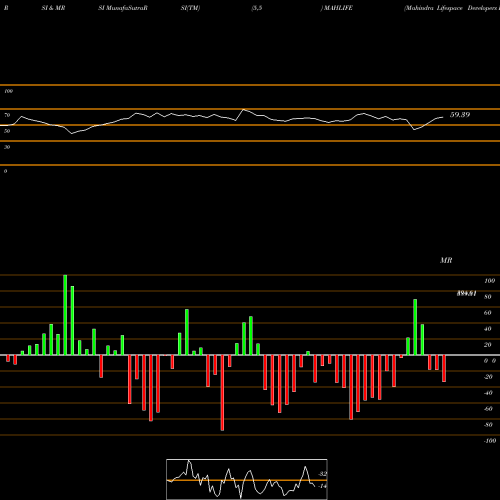Click the -32 value in the mini chart

[323, 474]
